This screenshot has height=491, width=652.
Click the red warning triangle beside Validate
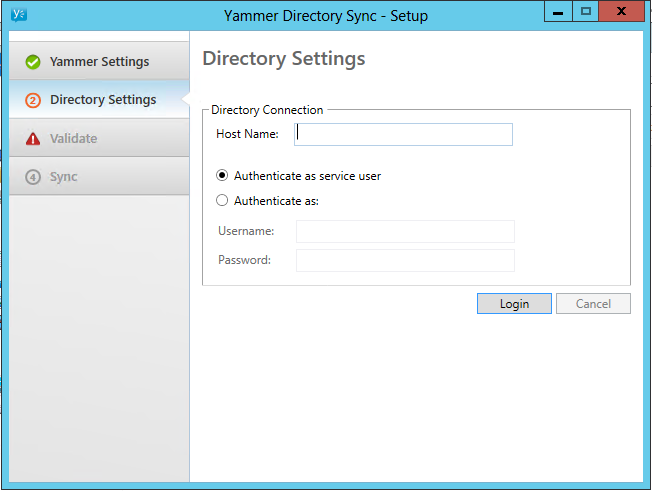click(x=33, y=138)
